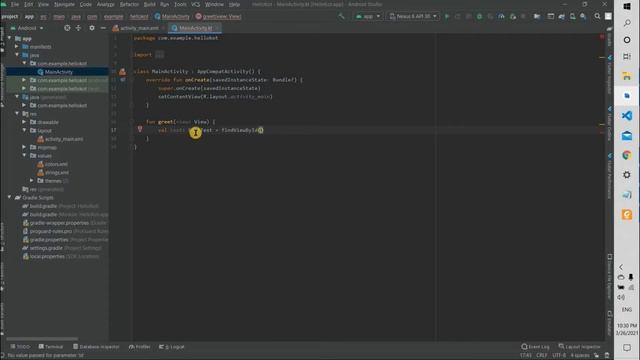Hide the project panel with minus icon
This screenshot has height=360, width=640.
point(103,28)
